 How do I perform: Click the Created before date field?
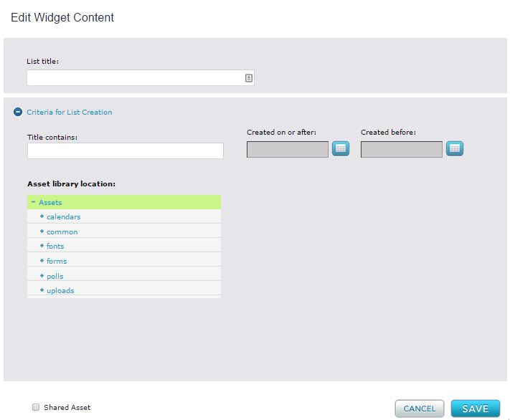pos(402,149)
